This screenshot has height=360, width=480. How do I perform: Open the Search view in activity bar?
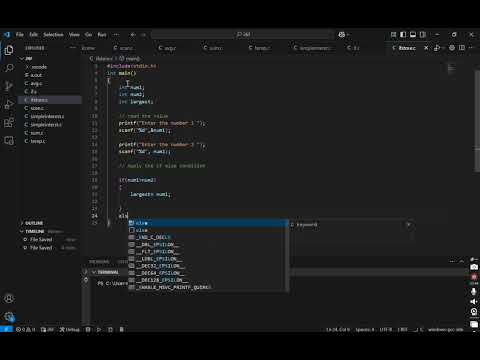click(9, 68)
